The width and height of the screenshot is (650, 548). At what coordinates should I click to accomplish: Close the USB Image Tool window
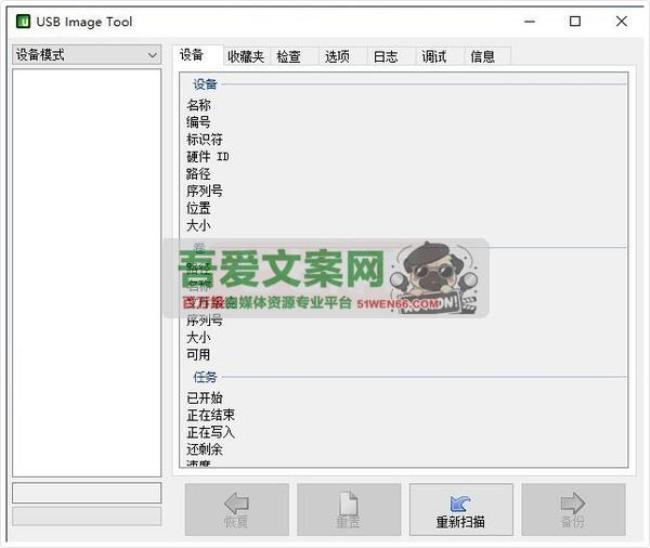[x=621, y=21]
